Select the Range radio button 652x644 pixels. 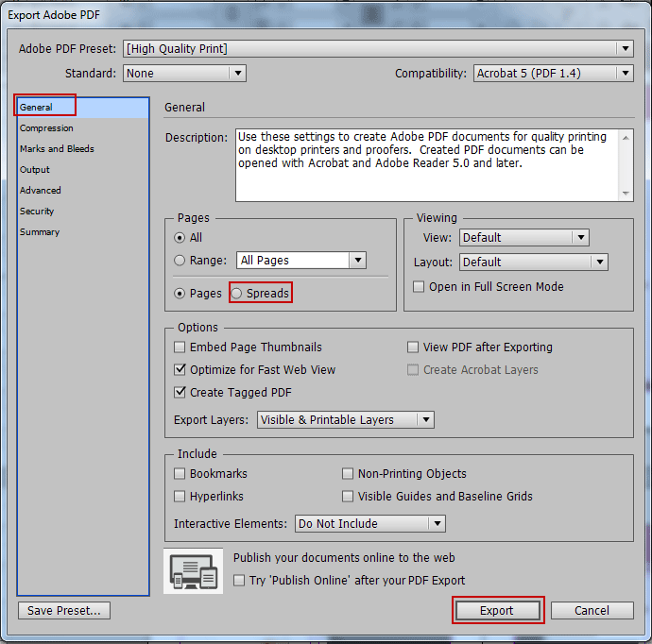[x=180, y=261]
